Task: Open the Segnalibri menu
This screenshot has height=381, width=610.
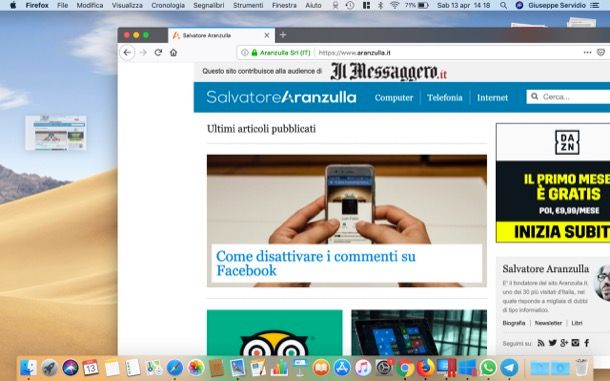Action: click(209, 5)
